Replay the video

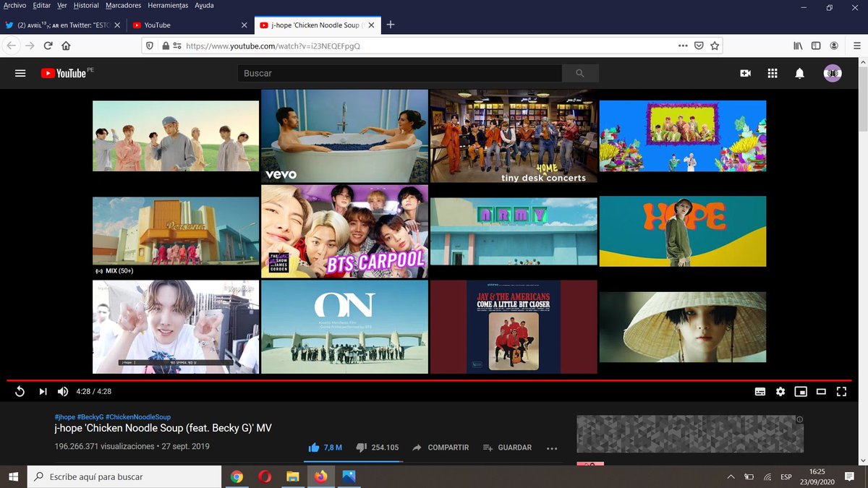20,391
